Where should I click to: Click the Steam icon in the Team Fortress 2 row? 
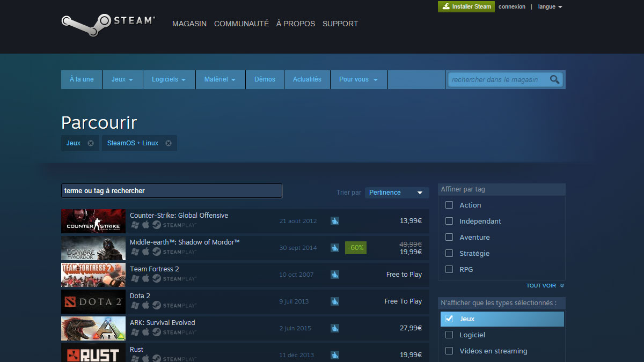(156, 278)
